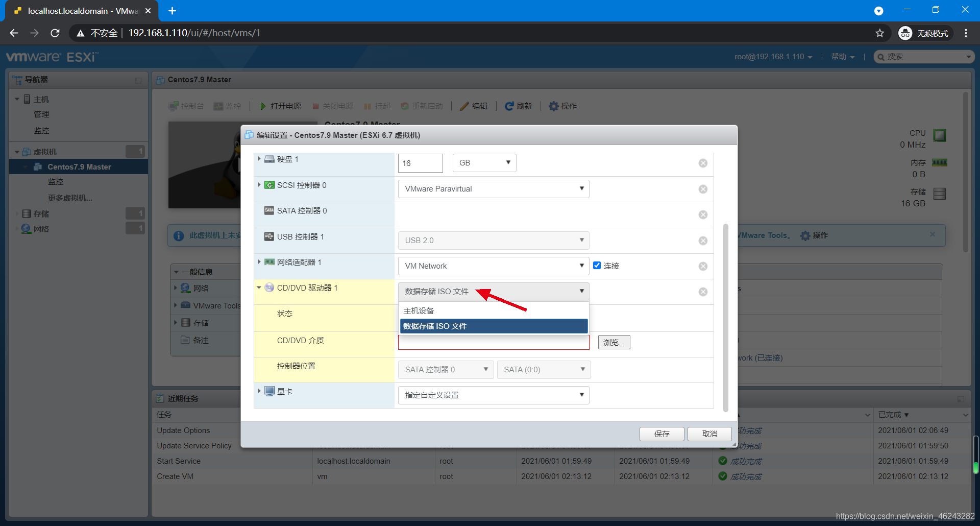Open the browser three-dot menu

[966, 33]
